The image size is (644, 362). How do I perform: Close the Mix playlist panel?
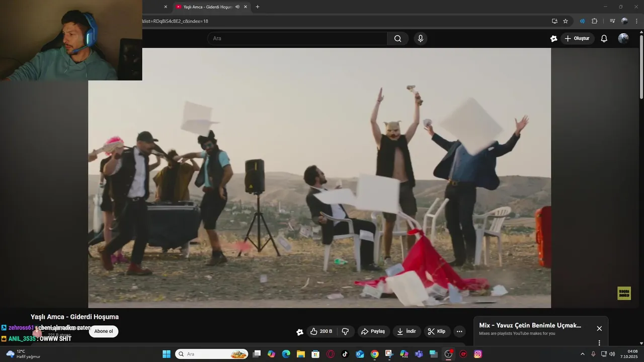point(599,328)
